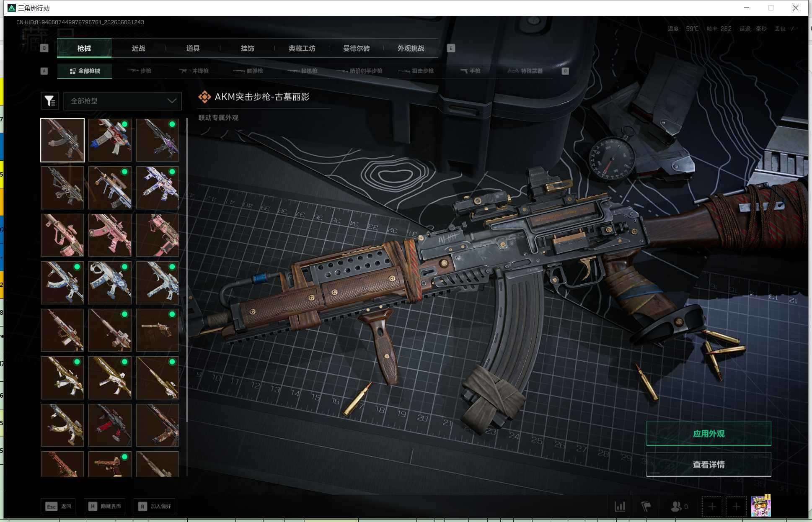Screen dimensions: 812x522
Task: Click the Esc 返回 back button
Action: point(58,506)
